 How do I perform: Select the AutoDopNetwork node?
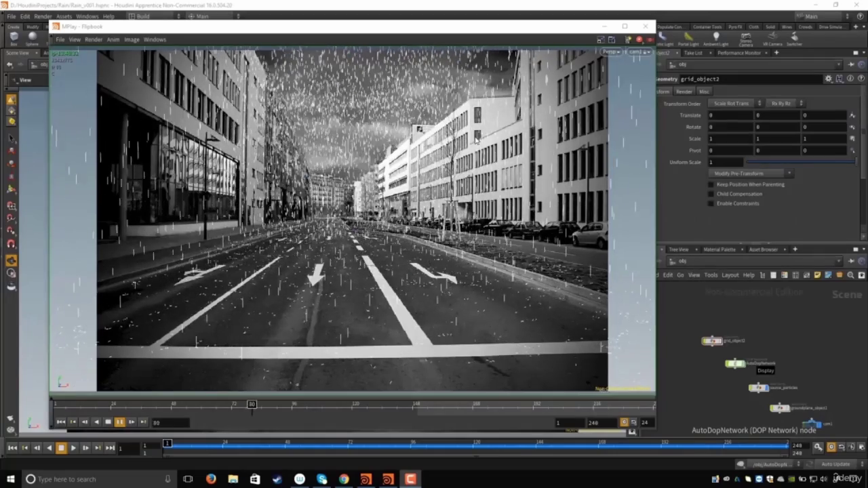coord(735,364)
